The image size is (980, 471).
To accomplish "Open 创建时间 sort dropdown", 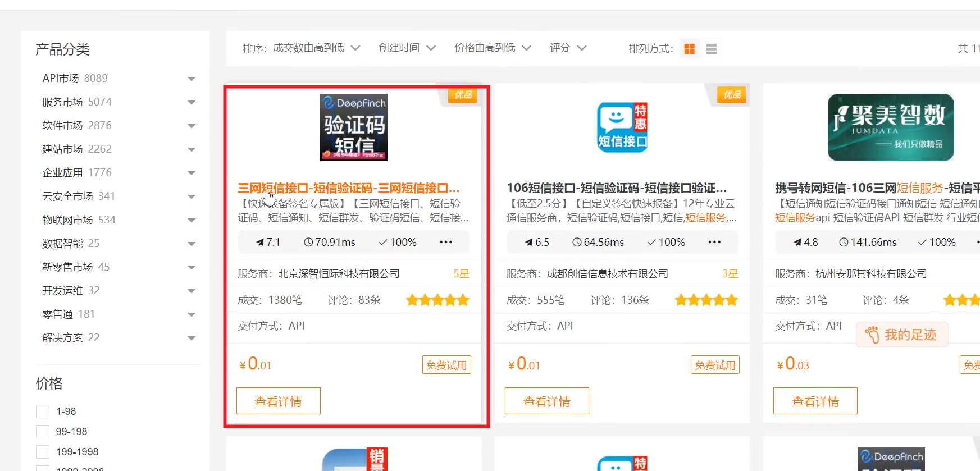I will (407, 48).
